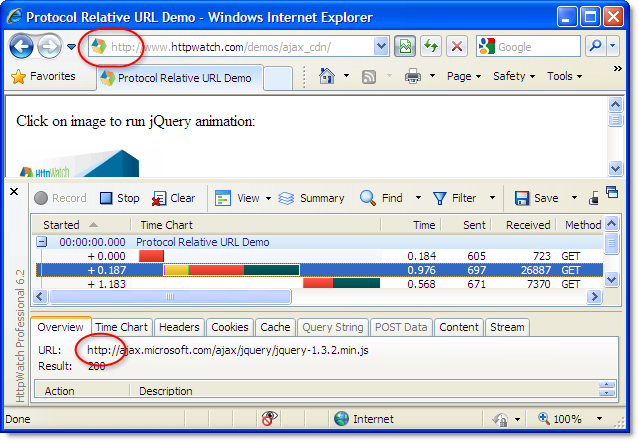Switch to the Headers tab
The height and width of the screenshot is (442, 639).
pos(179,327)
